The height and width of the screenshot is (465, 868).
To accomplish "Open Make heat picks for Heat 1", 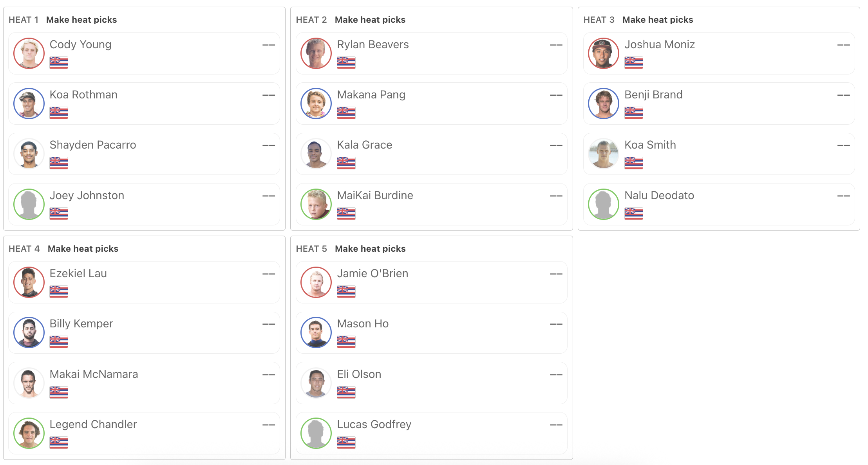I will [x=81, y=20].
